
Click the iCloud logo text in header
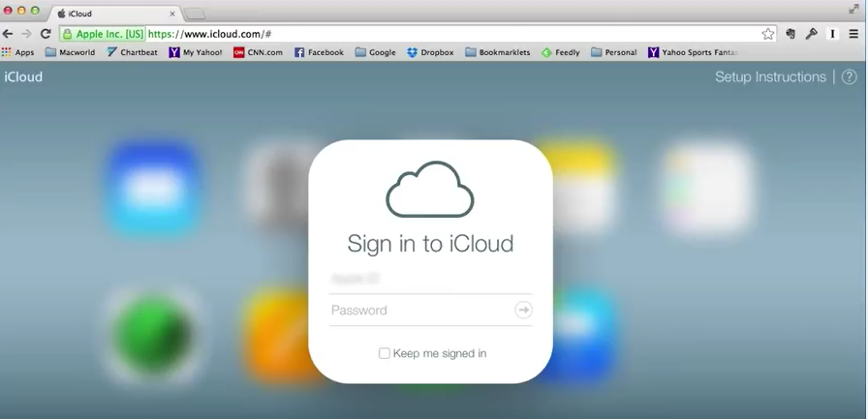click(23, 76)
